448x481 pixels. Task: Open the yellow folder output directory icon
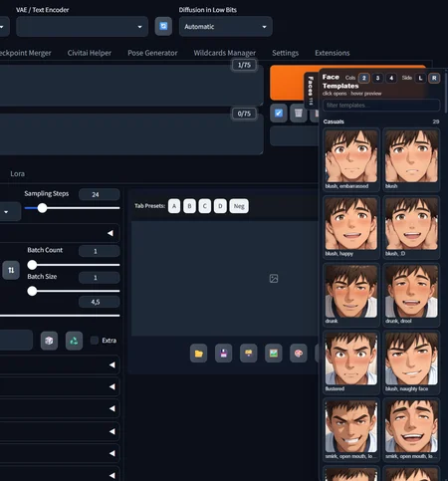pyautogui.click(x=198, y=354)
